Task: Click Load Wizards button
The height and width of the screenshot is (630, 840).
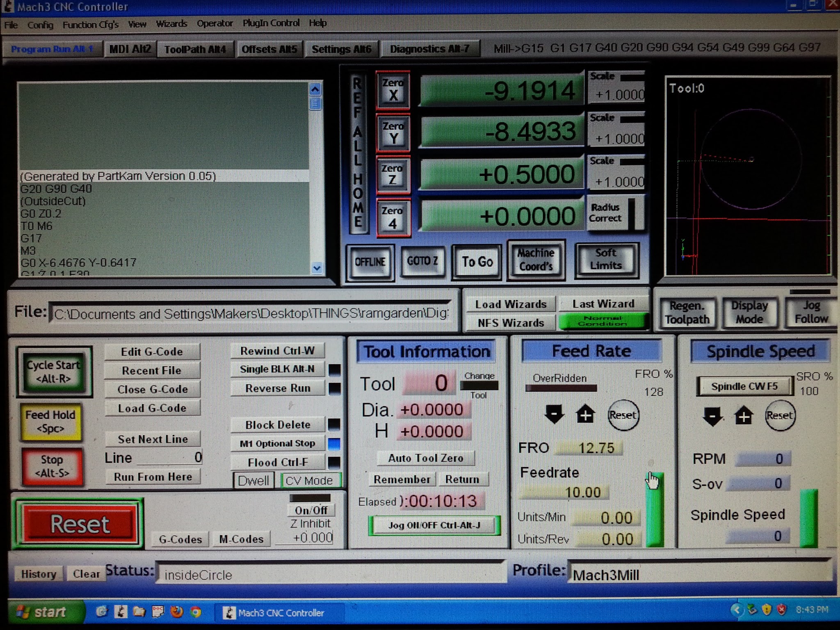Action: click(x=511, y=304)
